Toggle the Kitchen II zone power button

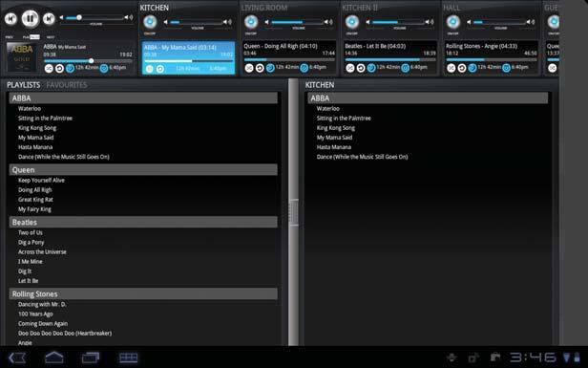[x=352, y=22]
